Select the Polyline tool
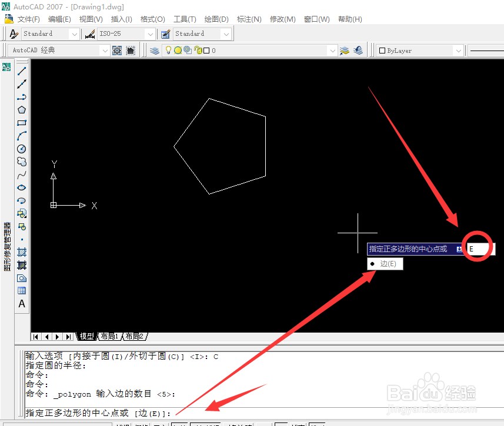The width and height of the screenshot is (504, 426). [22, 97]
